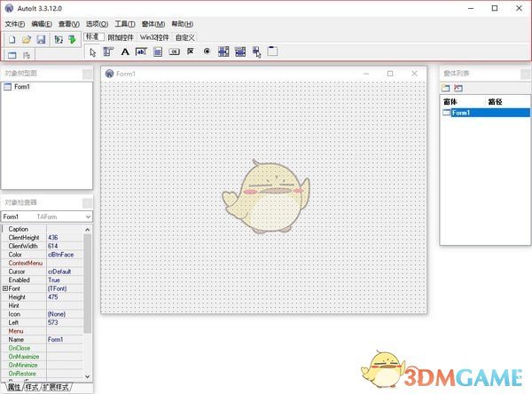Switch to the Win32控件 tab

[x=154, y=37]
